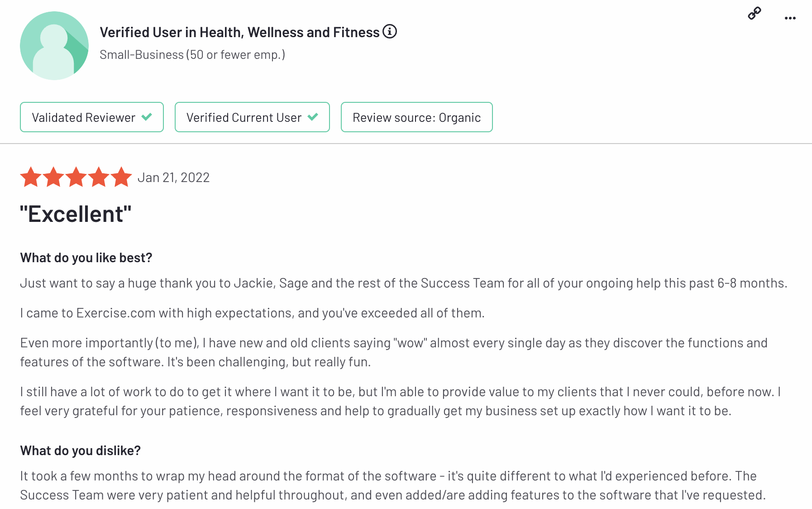Click the review date Jan 21, 2022
Image resolution: width=812 pixels, height=509 pixels.
tap(173, 177)
